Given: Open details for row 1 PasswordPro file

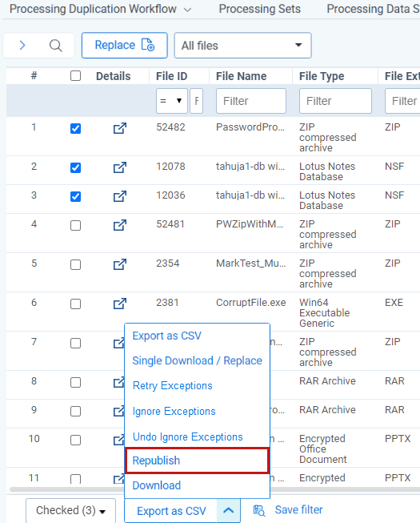Looking at the screenshot, I should 119,128.
